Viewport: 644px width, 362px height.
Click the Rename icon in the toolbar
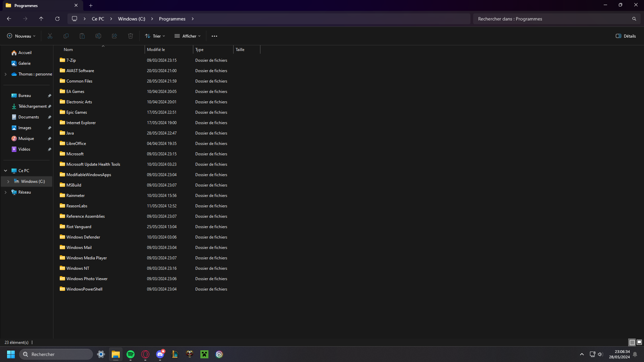click(x=98, y=36)
